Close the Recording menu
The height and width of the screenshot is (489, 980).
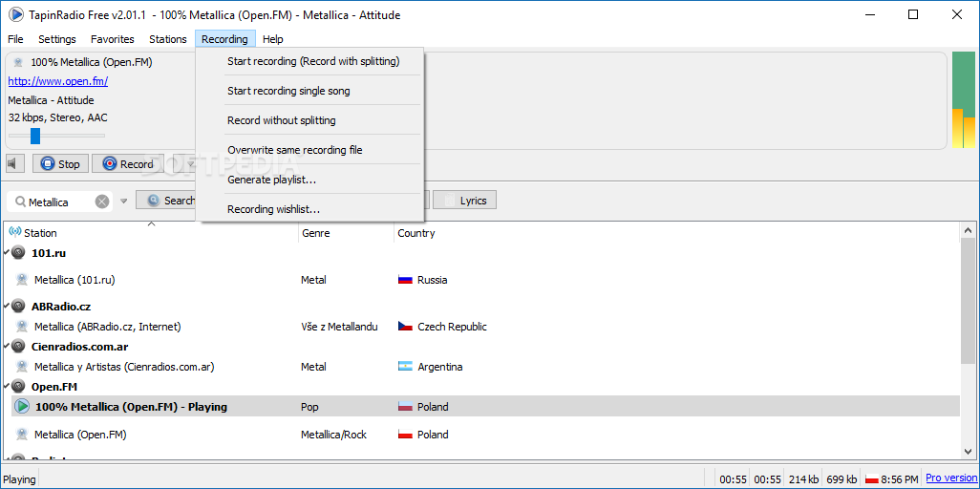pos(225,39)
